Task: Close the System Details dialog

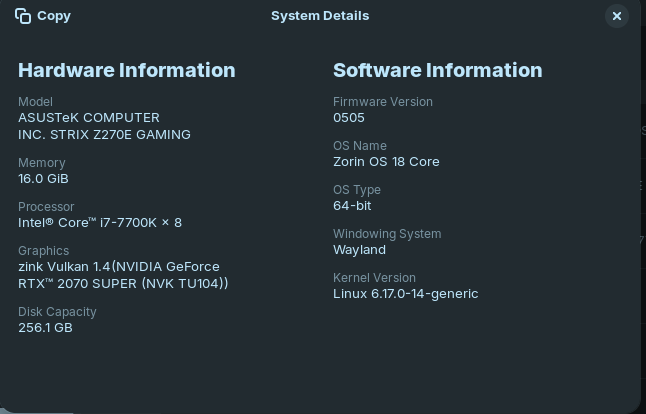Action: coord(617,16)
